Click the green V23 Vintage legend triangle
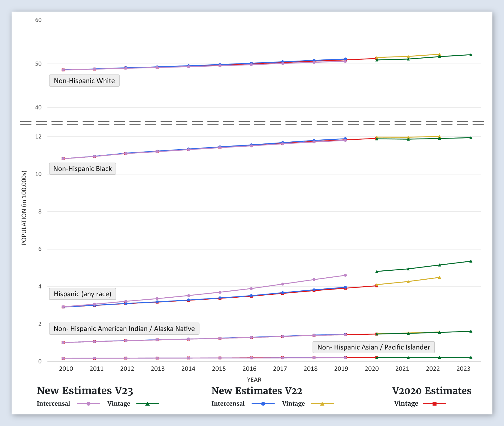 [x=147, y=404]
